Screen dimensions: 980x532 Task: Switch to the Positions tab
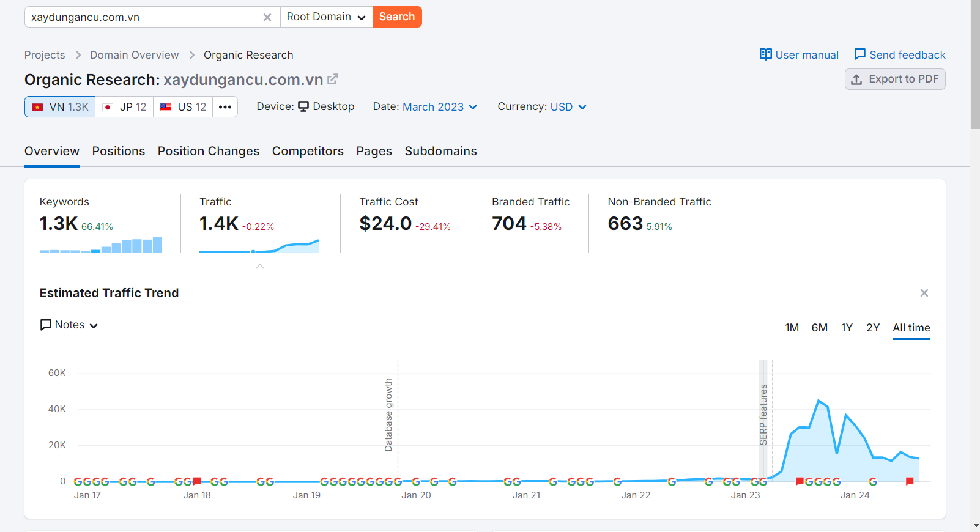119,151
